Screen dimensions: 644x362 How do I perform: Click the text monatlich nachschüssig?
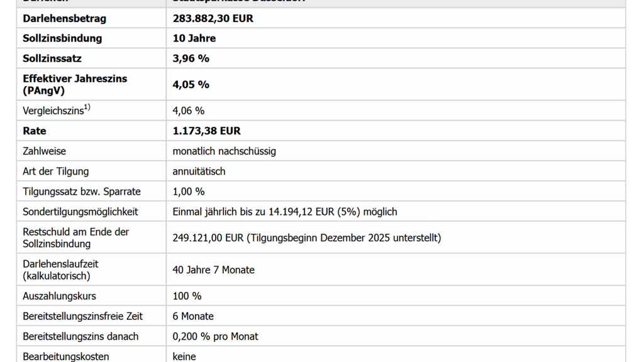tap(225, 151)
